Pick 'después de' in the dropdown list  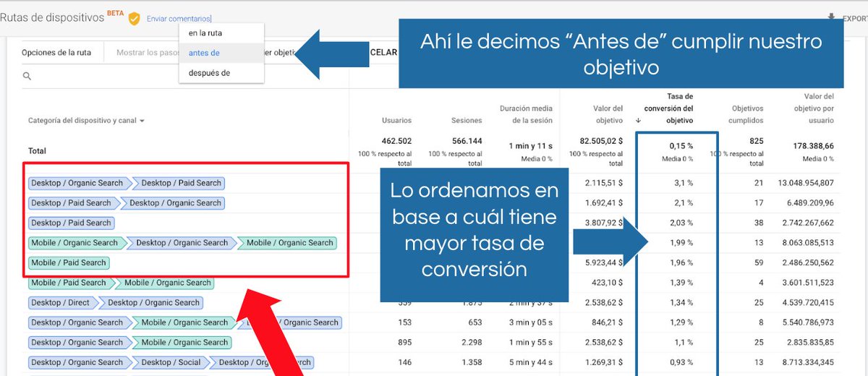209,73
